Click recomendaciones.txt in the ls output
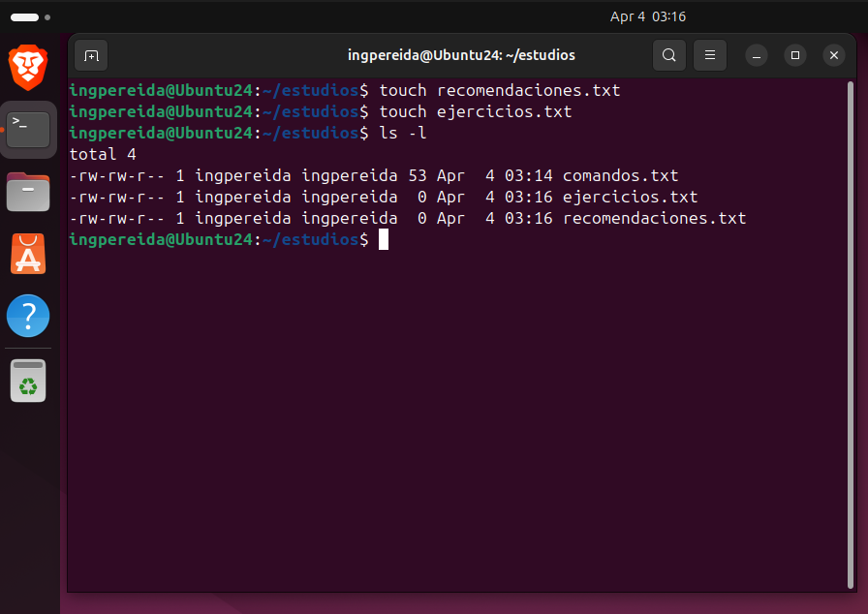This screenshot has height=614, width=868. (654, 219)
